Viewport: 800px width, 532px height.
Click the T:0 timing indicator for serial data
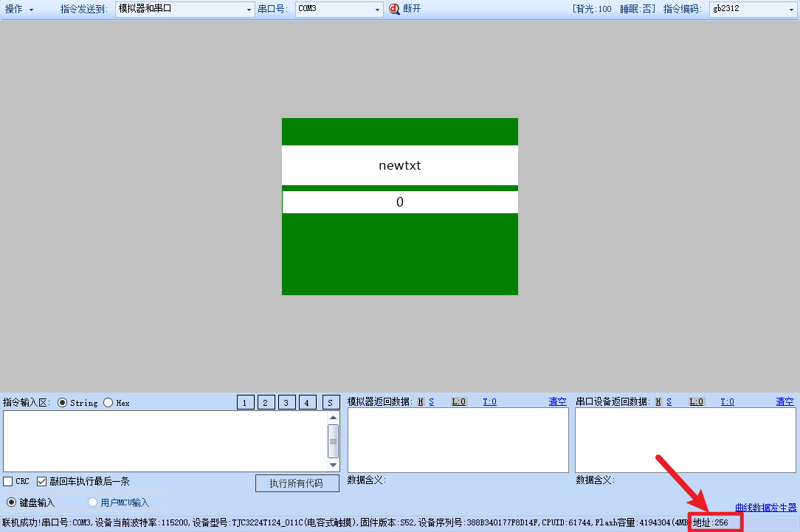(727, 401)
